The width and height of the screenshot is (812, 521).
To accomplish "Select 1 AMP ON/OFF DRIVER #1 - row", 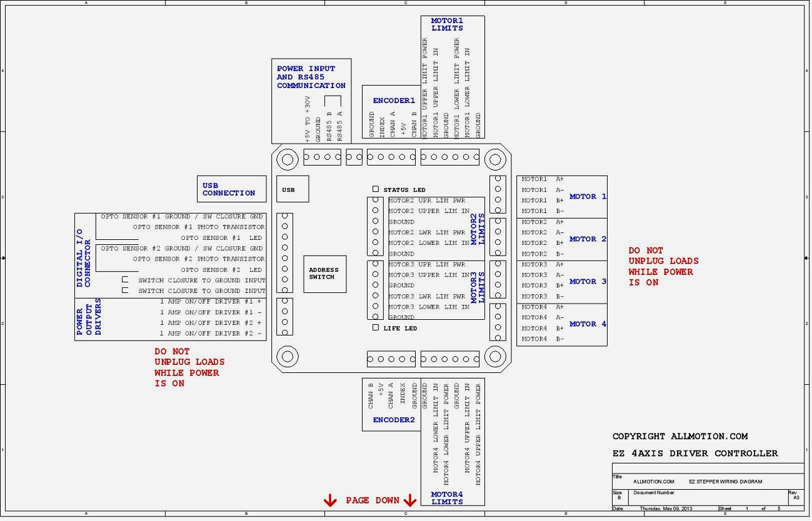I will pos(211,312).
